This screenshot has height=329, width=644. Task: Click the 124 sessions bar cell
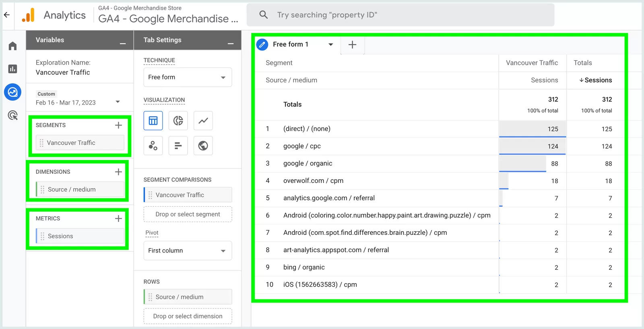coord(533,146)
